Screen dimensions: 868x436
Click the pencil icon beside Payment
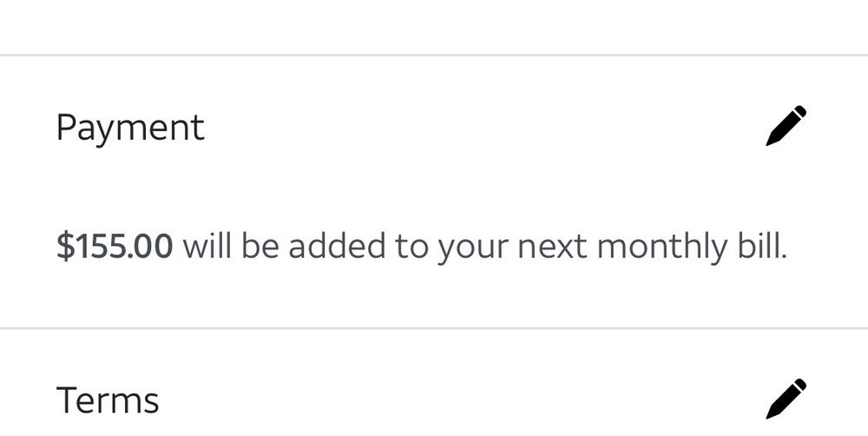pos(786,126)
